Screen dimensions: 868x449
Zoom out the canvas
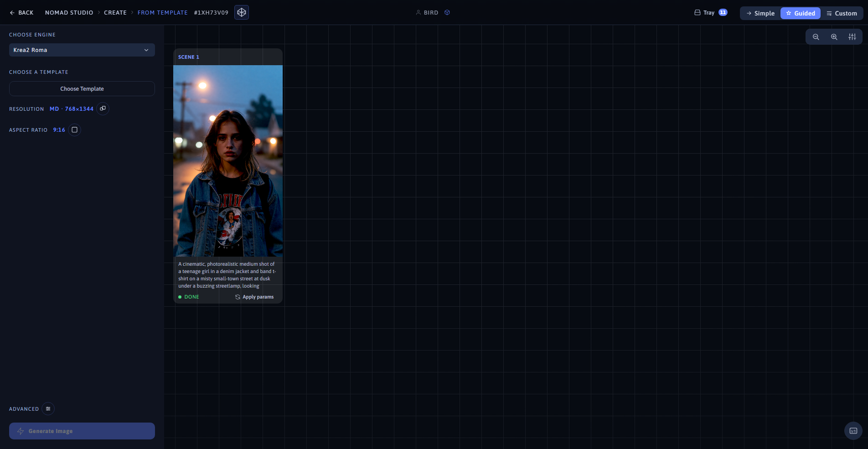pyautogui.click(x=816, y=37)
